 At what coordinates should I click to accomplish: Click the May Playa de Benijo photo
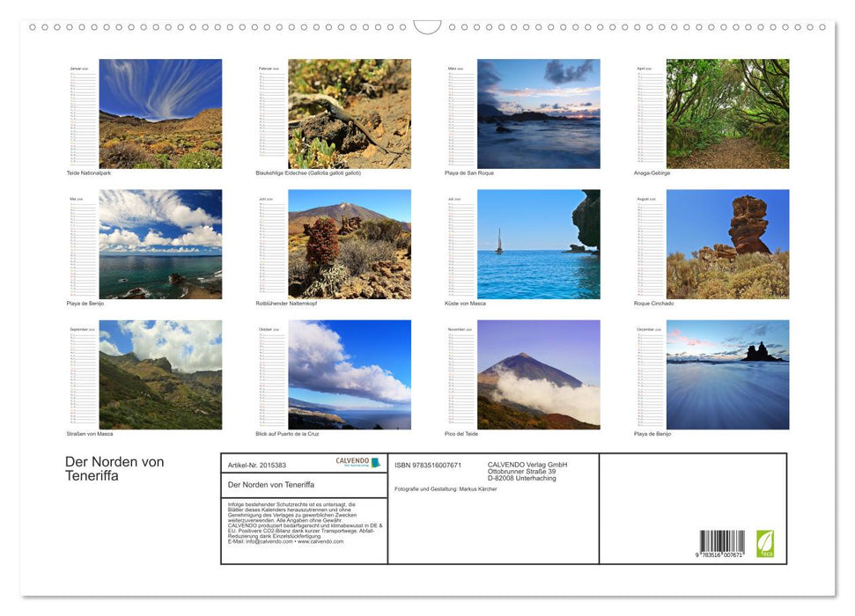coord(160,244)
